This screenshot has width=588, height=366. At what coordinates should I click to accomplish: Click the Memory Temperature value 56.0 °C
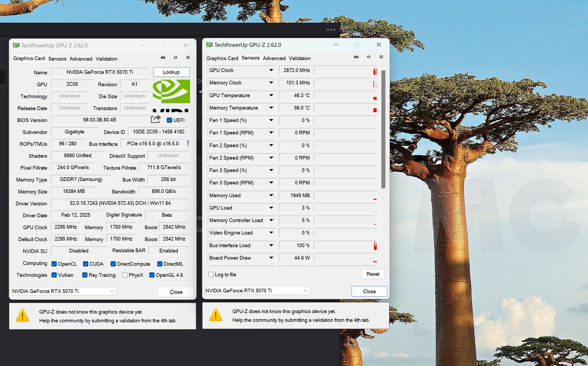click(295, 108)
